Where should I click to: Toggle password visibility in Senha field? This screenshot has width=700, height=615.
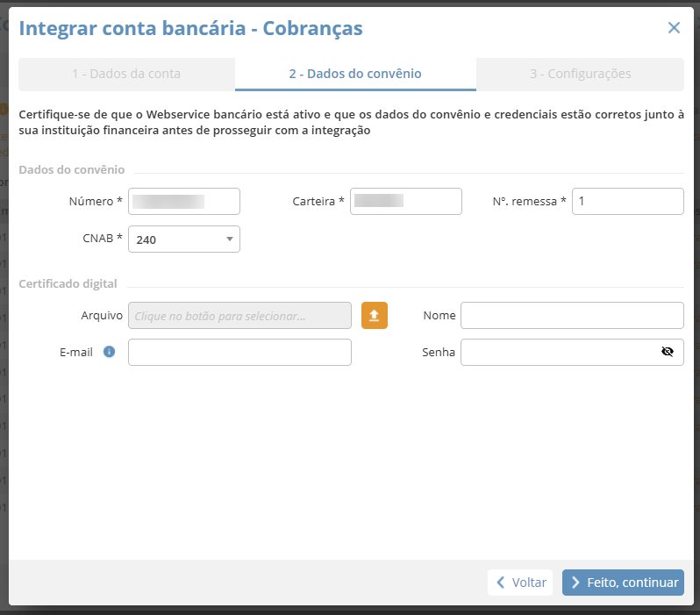pos(667,353)
